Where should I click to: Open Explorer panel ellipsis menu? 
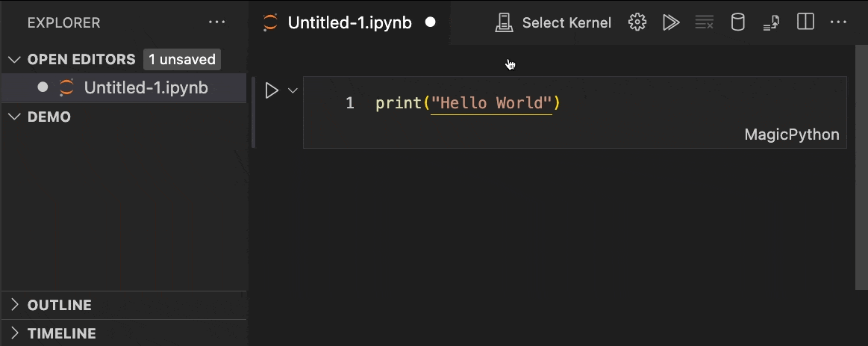pyautogui.click(x=216, y=22)
